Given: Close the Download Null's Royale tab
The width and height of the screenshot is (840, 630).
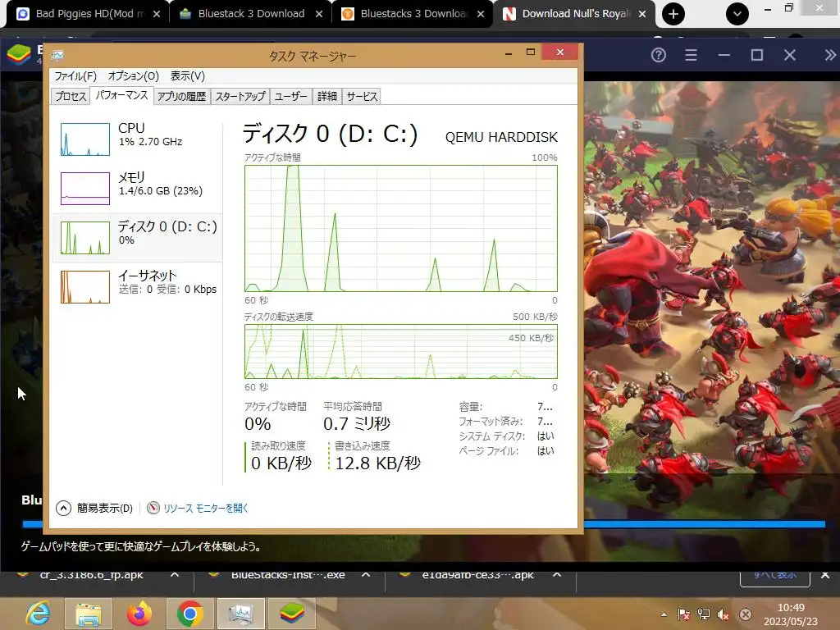Looking at the screenshot, I should [x=642, y=15].
